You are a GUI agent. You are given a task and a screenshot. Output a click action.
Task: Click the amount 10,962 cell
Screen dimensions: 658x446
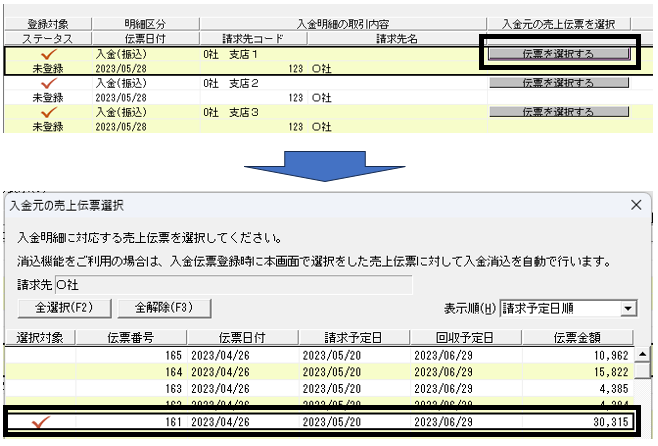tap(577, 355)
